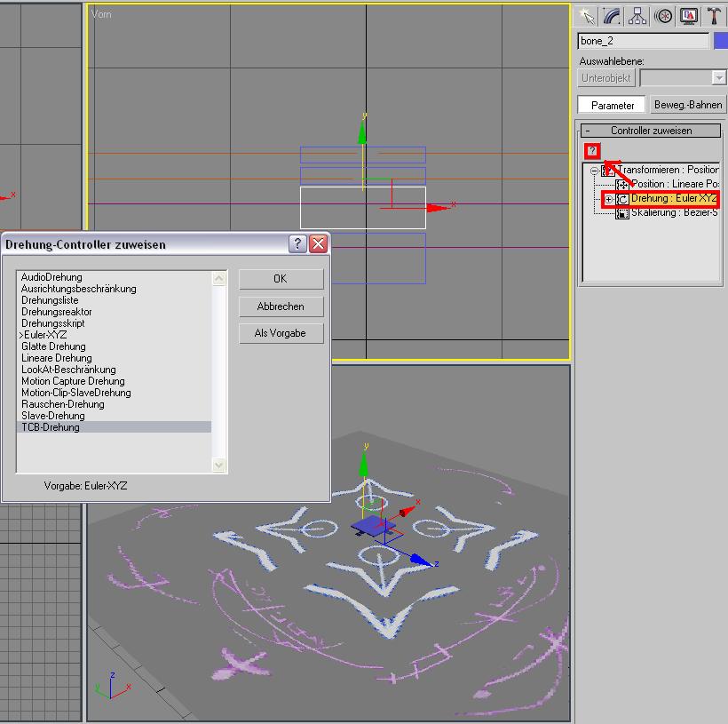
Task: Click the position icon beside Position track
Action: pos(622,185)
